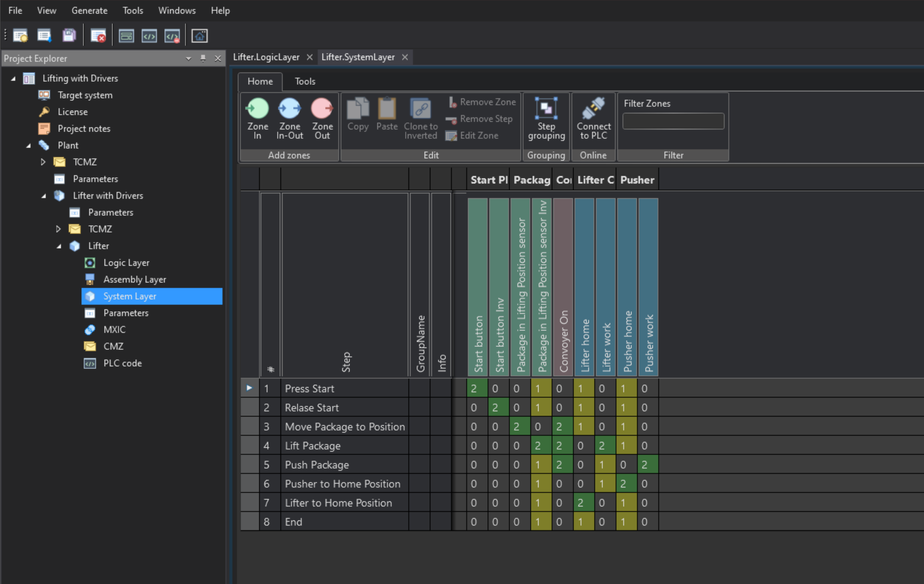Select the Conveyor On zone column header

click(563, 287)
